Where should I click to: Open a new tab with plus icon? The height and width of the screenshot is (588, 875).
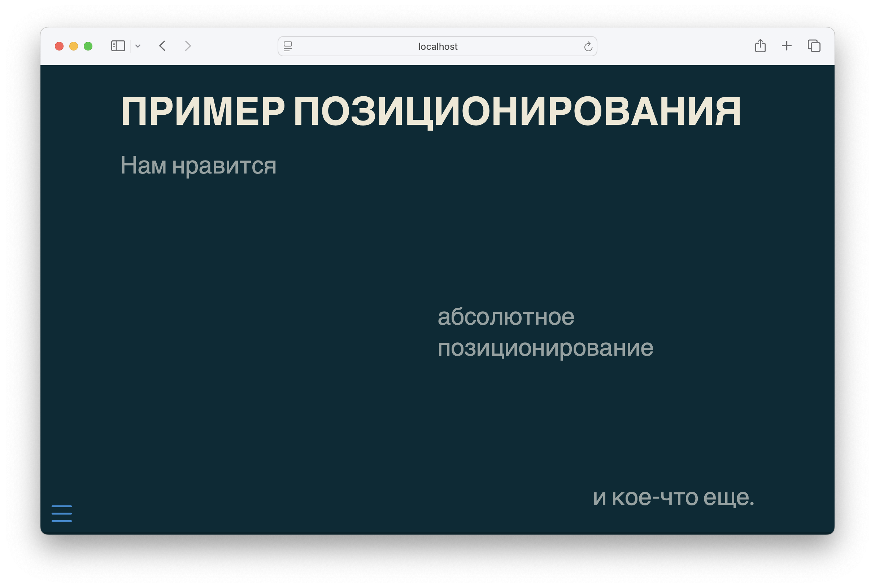tap(787, 46)
